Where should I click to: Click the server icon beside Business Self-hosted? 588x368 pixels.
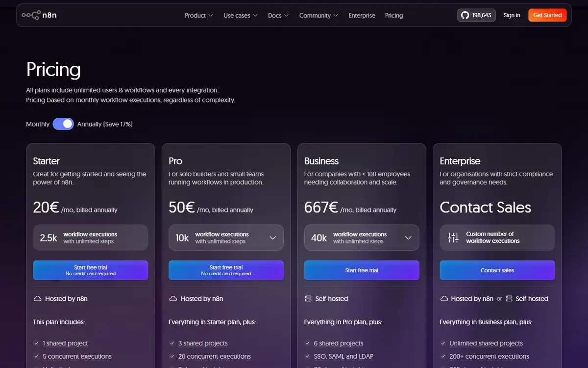click(308, 298)
